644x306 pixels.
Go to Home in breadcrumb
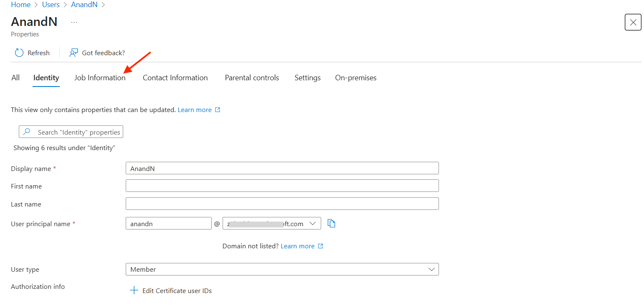(20, 5)
